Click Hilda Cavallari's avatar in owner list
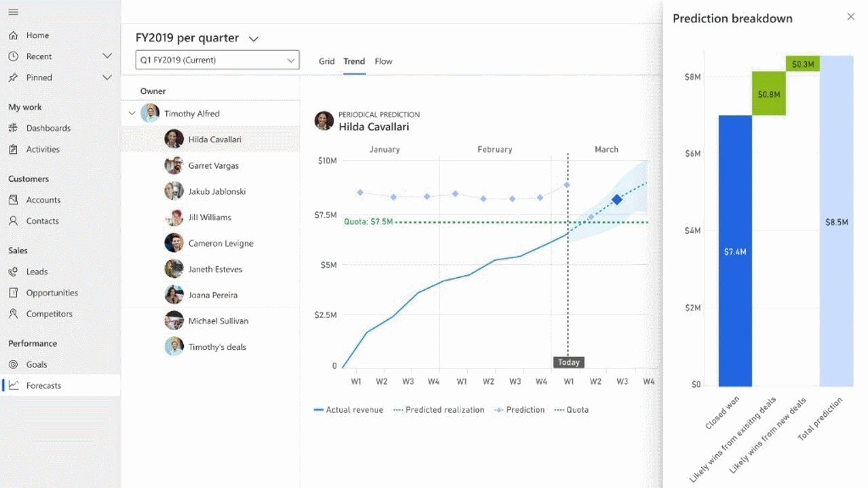This screenshot has height=488, width=868. pos(174,139)
